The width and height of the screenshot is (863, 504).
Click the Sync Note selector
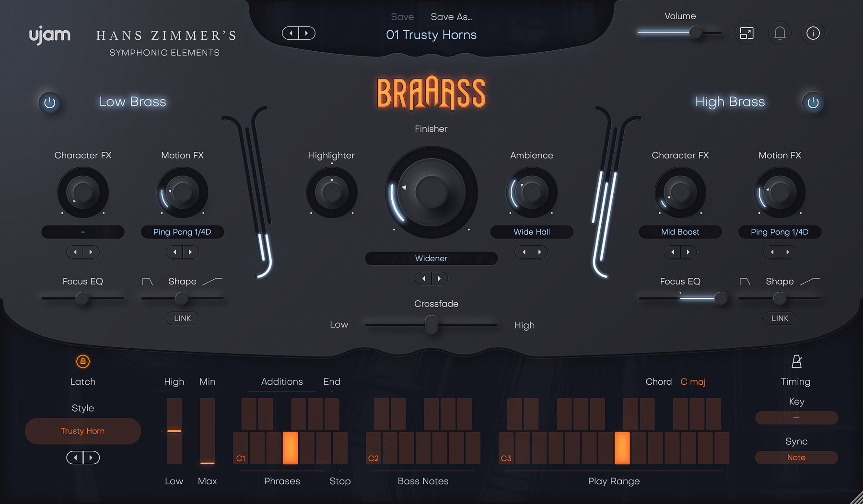[x=796, y=458]
